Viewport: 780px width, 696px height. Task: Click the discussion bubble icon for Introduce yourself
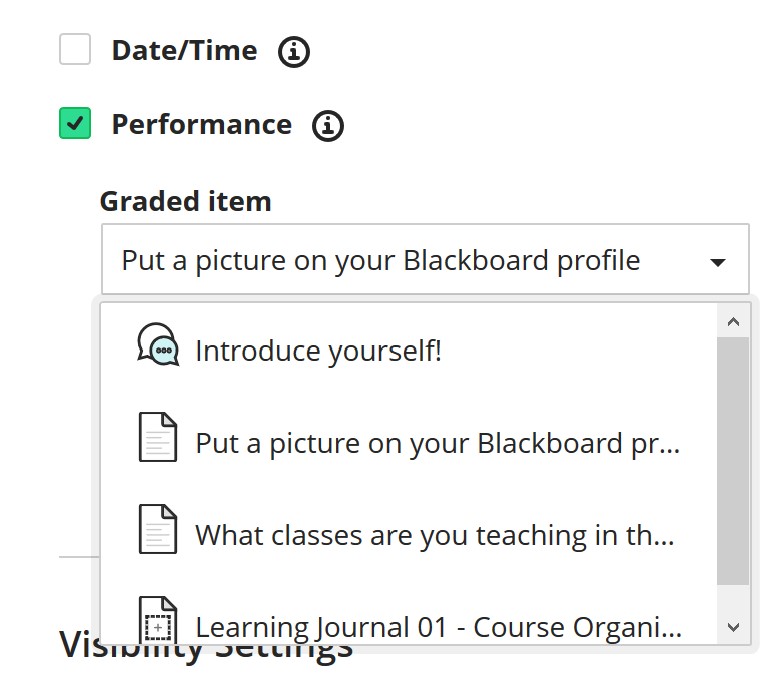[158, 345]
